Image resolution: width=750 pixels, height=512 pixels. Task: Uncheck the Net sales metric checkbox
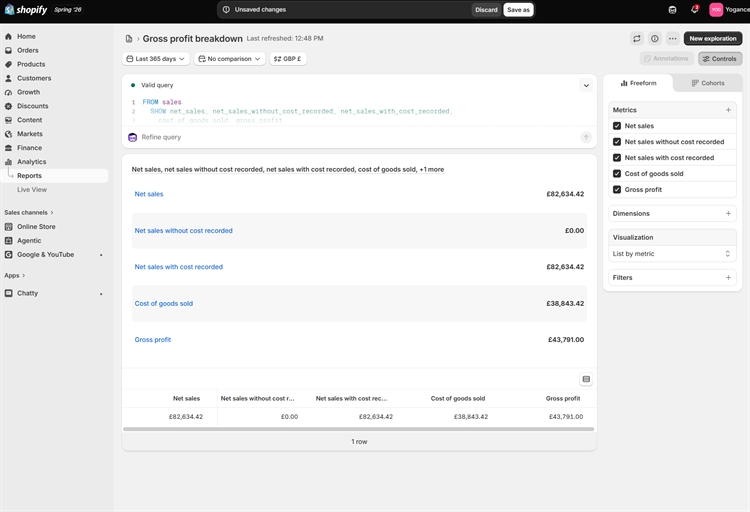(617, 126)
